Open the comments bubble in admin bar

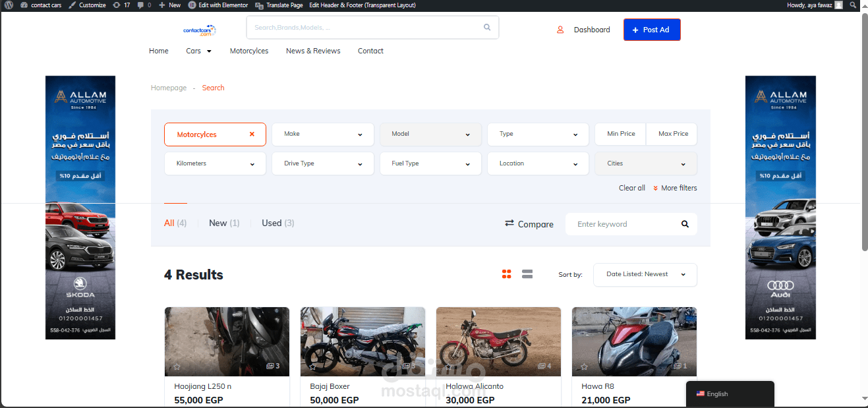(x=144, y=5)
